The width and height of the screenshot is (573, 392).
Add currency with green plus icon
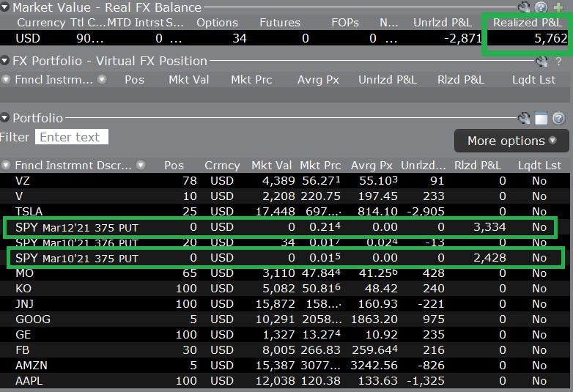point(558,7)
